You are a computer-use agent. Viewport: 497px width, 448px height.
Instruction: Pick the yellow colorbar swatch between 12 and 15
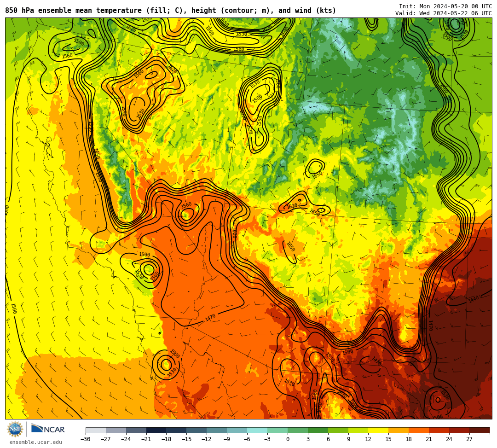pyautogui.click(x=379, y=430)
